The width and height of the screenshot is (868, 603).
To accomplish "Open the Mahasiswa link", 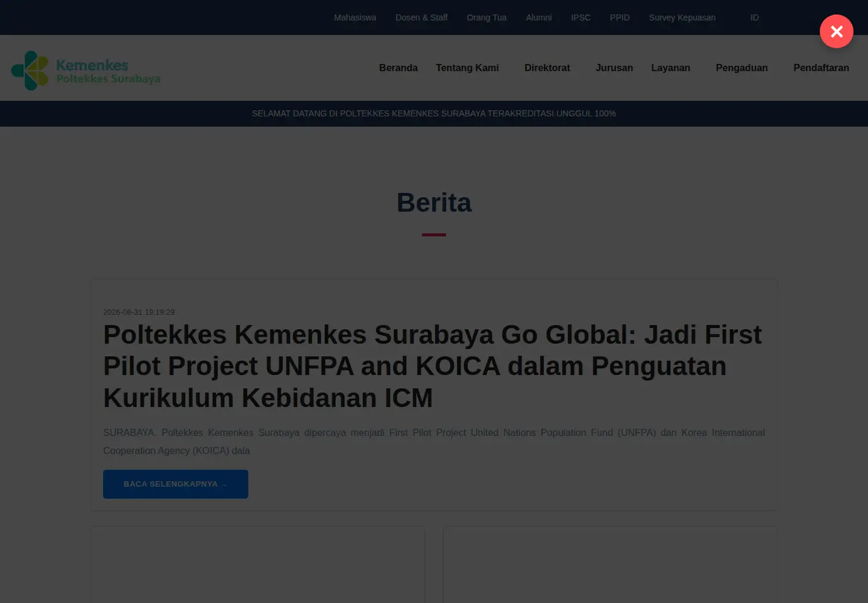I will pyautogui.click(x=355, y=17).
